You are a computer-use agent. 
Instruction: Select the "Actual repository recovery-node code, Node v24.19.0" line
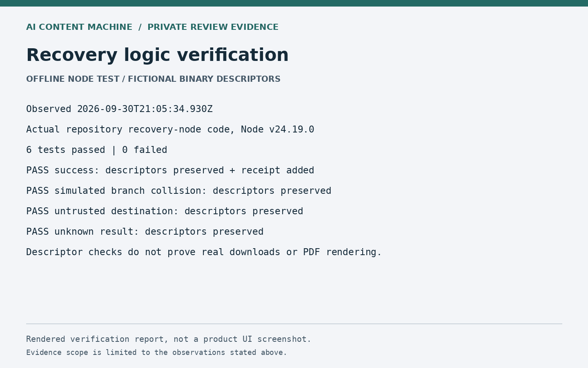click(x=170, y=130)
